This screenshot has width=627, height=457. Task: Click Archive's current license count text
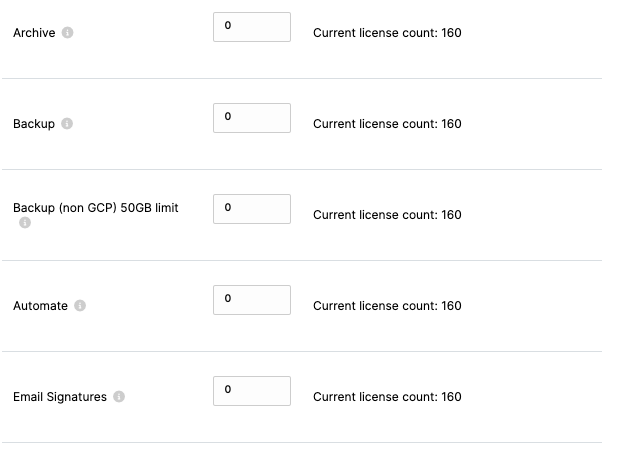coord(387,33)
